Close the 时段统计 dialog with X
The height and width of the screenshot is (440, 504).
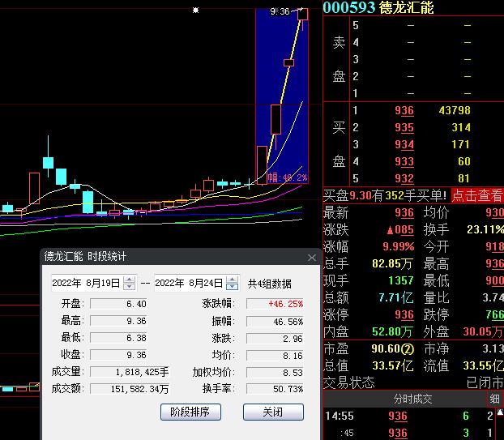coord(312,258)
